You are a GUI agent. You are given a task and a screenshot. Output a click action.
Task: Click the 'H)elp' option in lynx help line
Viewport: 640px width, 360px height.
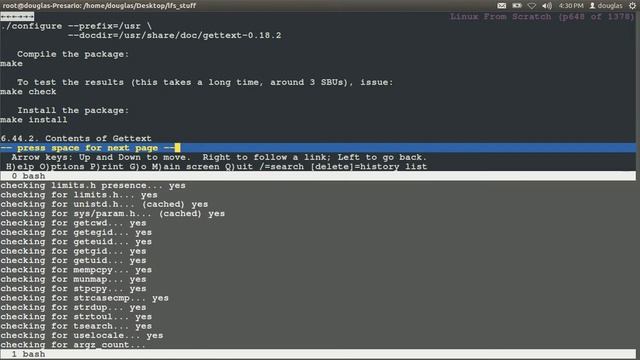click(x=20, y=167)
